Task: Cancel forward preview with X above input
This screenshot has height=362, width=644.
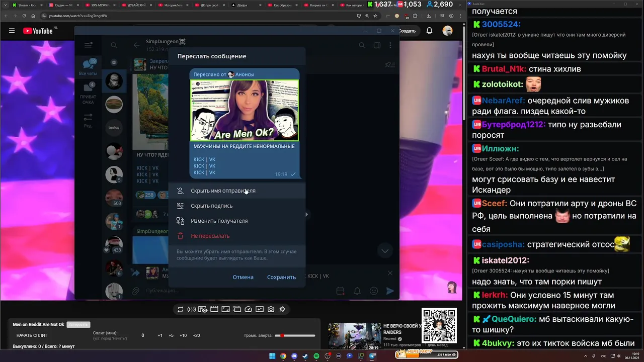Action: pyautogui.click(x=390, y=273)
